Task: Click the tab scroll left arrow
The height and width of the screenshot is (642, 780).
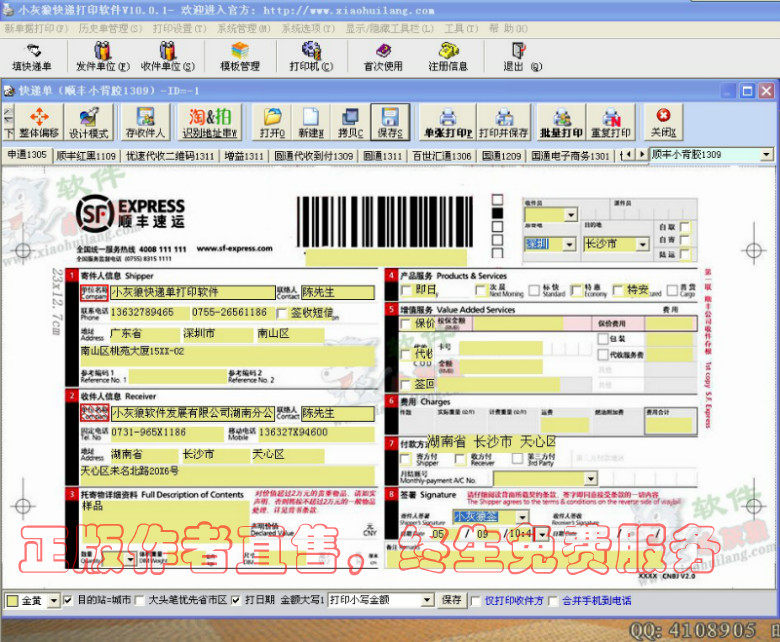Action: pos(629,155)
